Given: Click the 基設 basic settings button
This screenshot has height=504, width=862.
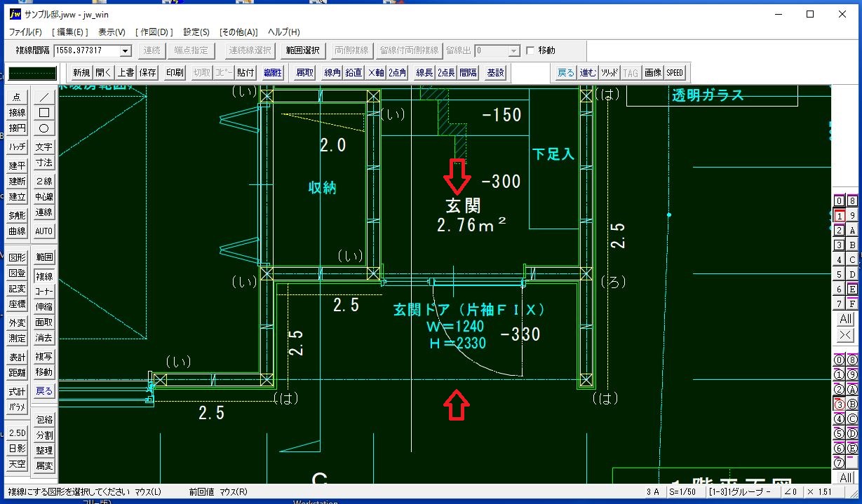Looking at the screenshot, I should [495, 72].
